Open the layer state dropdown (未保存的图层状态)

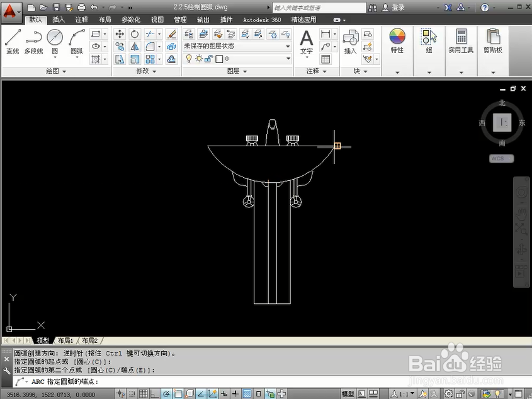pos(237,46)
